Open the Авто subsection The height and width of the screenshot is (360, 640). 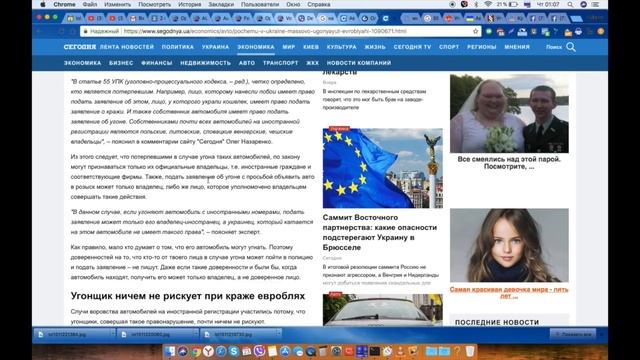(x=247, y=63)
